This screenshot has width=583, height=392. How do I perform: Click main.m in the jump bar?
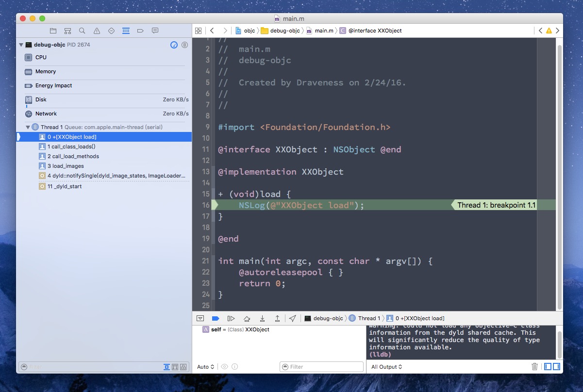click(x=324, y=30)
